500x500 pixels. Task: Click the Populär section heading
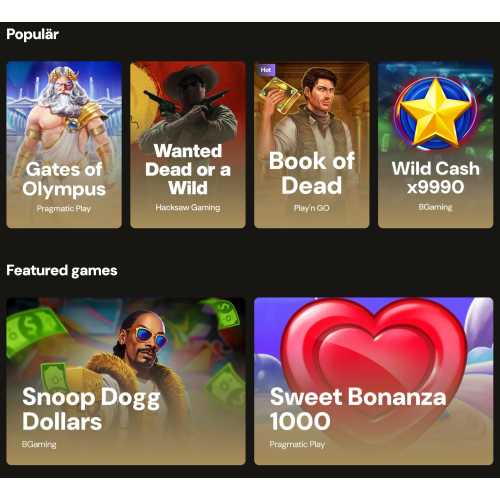point(32,34)
